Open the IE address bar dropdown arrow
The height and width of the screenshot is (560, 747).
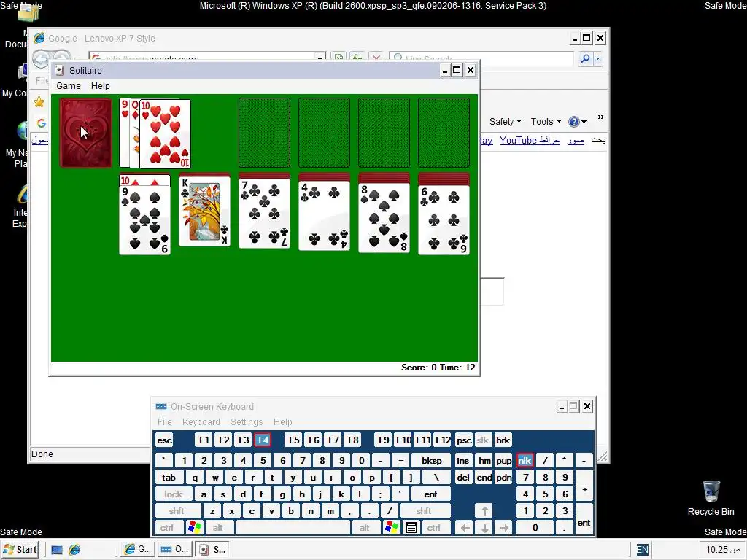tap(320, 58)
